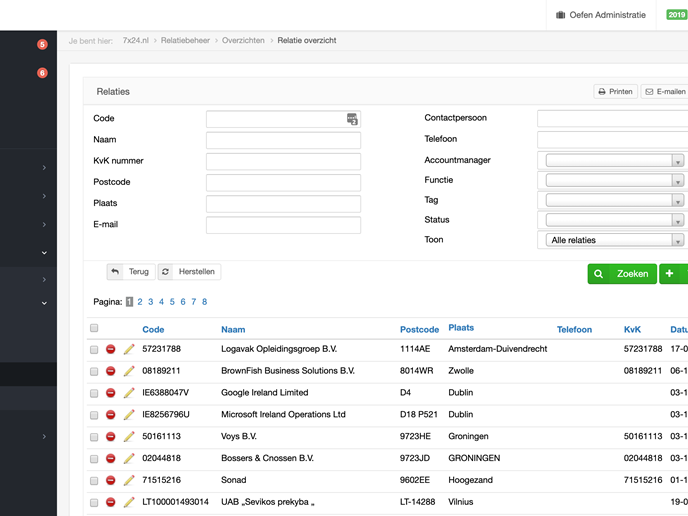Go to Relatiebeheer in the breadcrumb
688x516 pixels.
click(x=185, y=41)
